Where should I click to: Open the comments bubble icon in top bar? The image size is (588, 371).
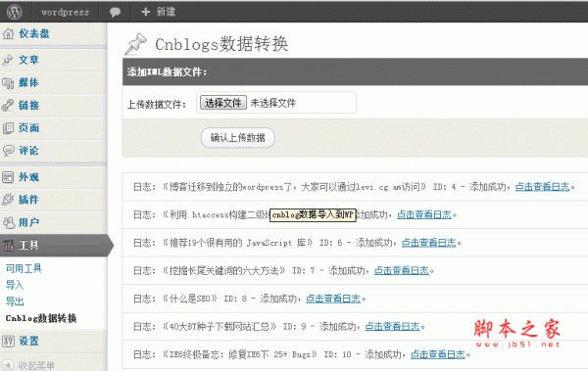pyautogui.click(x=115, y=12)
